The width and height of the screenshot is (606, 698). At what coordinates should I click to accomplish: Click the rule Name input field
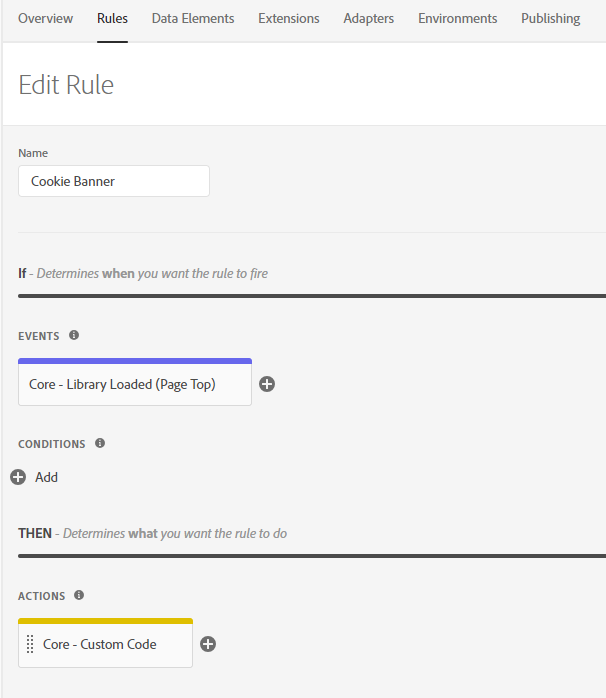tap(114, 181)
